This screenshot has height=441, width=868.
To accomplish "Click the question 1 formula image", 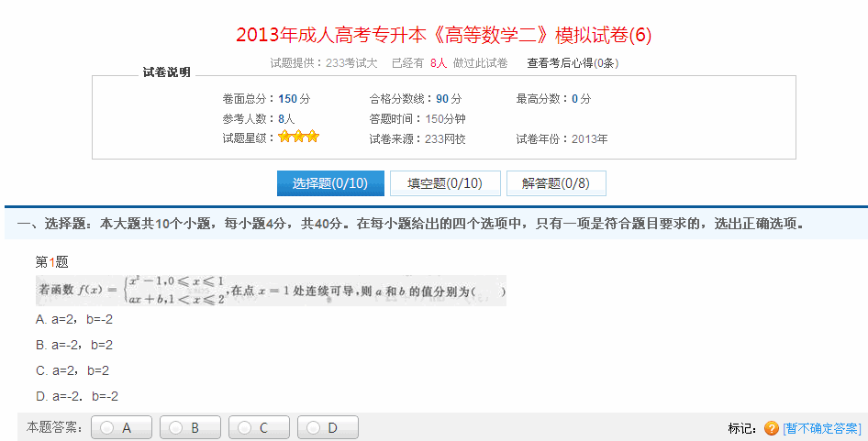I will (271, 291).
